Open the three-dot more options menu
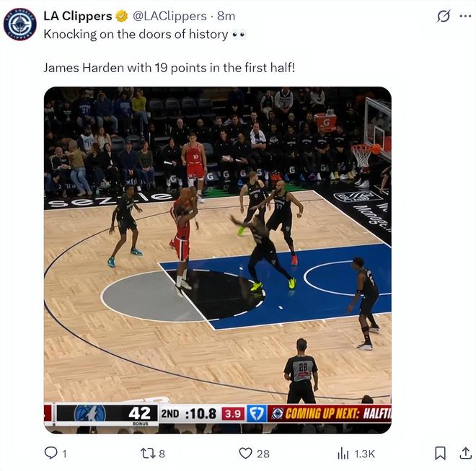Viewport: 476px width, 471px height. 465,16
